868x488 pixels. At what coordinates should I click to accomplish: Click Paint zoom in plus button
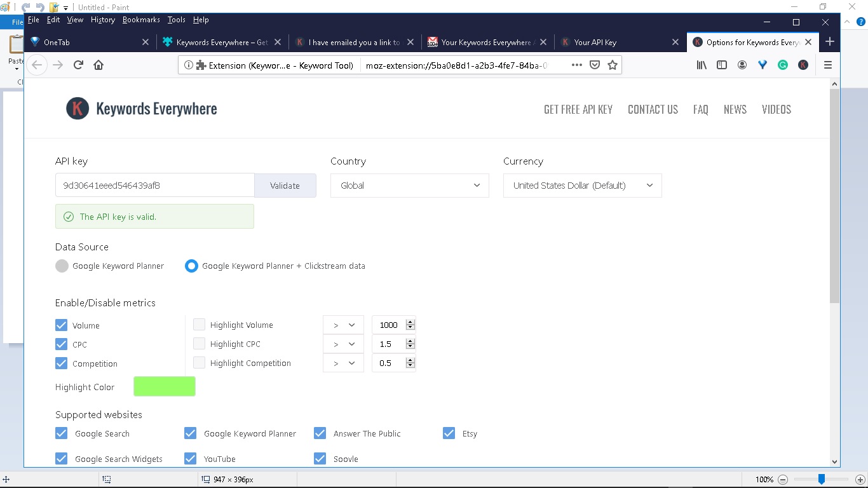[x=860, y=480]
